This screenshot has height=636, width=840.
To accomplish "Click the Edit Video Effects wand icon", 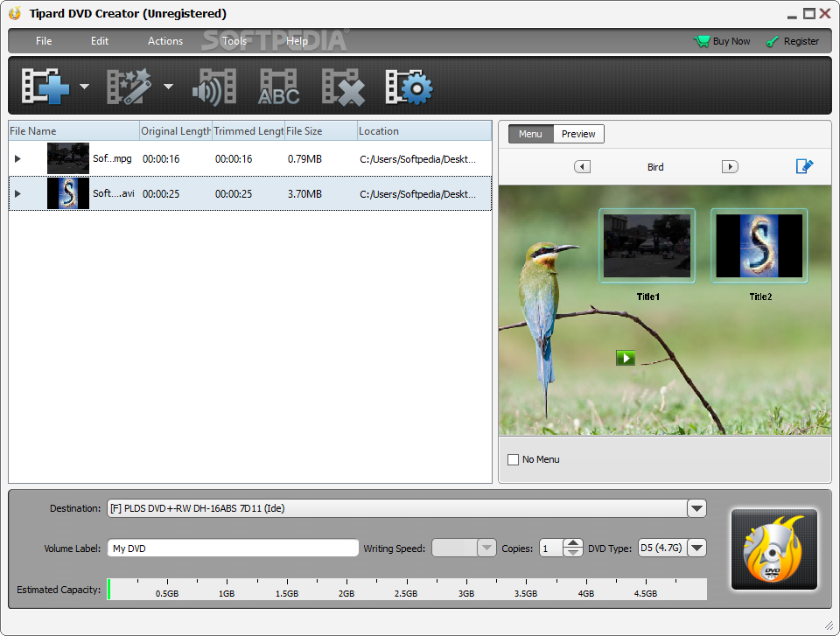I will 129,86.
